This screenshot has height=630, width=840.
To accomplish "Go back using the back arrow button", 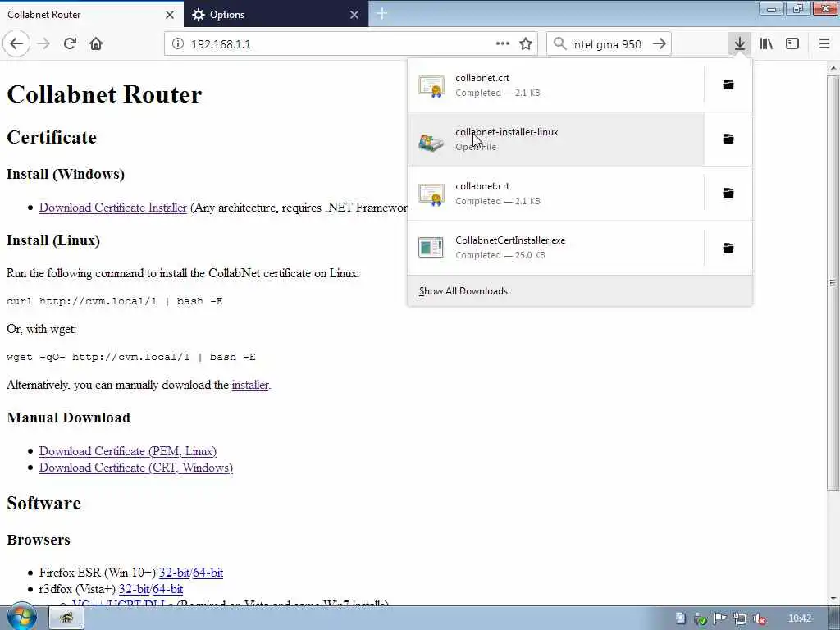I will click(16, 44).
